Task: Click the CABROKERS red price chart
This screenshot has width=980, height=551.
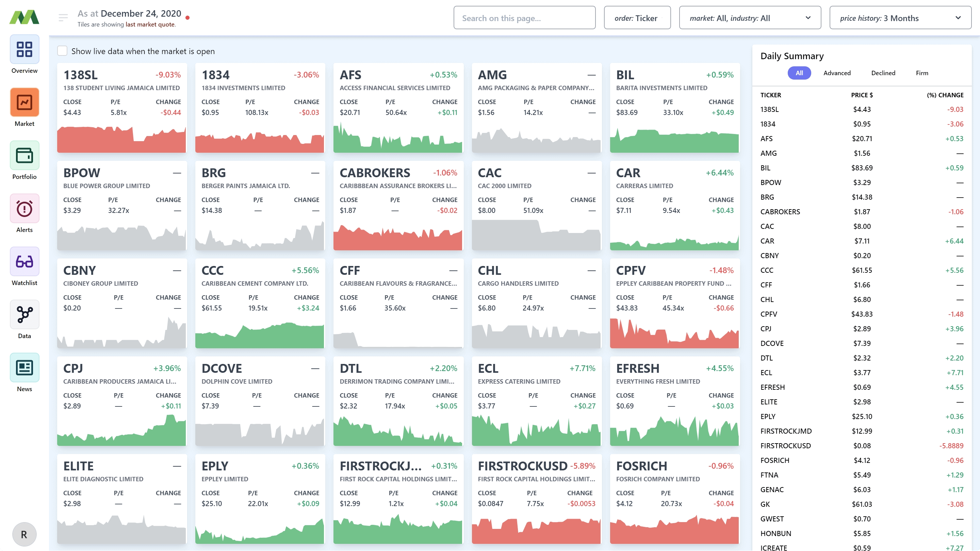Action: [x=398, y=238]
